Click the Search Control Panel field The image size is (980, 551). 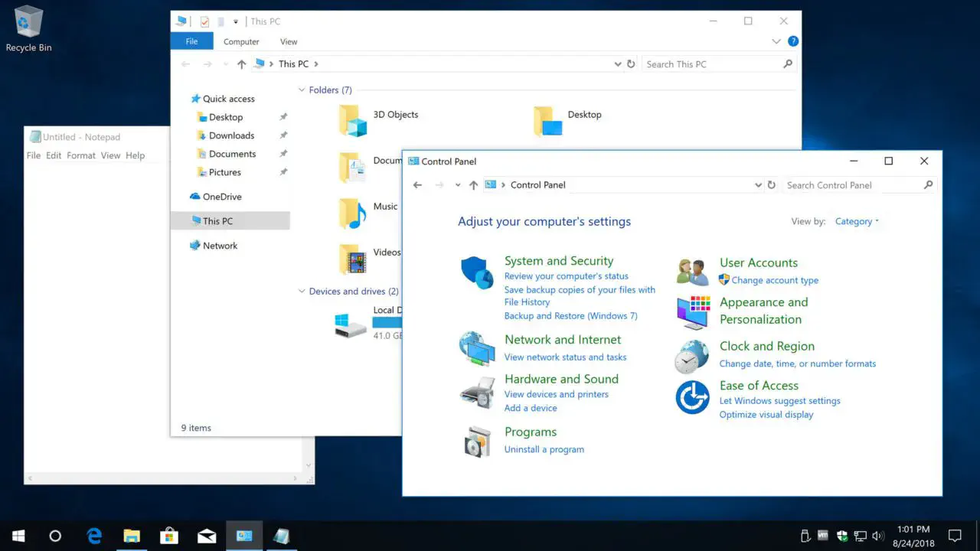(859, 185)
